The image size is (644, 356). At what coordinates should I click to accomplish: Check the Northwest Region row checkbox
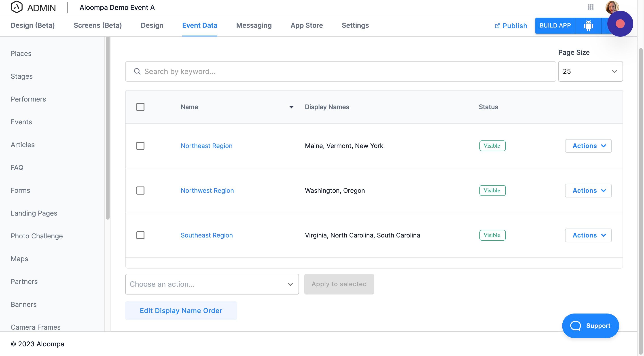[x=140, y=191]
